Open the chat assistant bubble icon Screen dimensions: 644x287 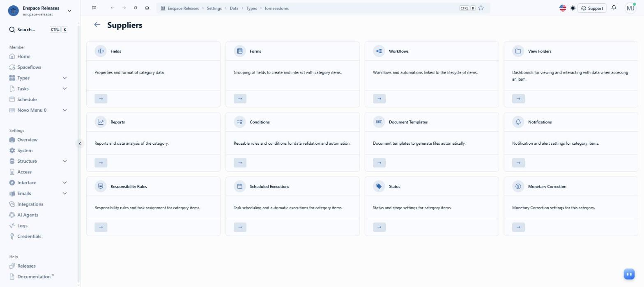[629, 274]
